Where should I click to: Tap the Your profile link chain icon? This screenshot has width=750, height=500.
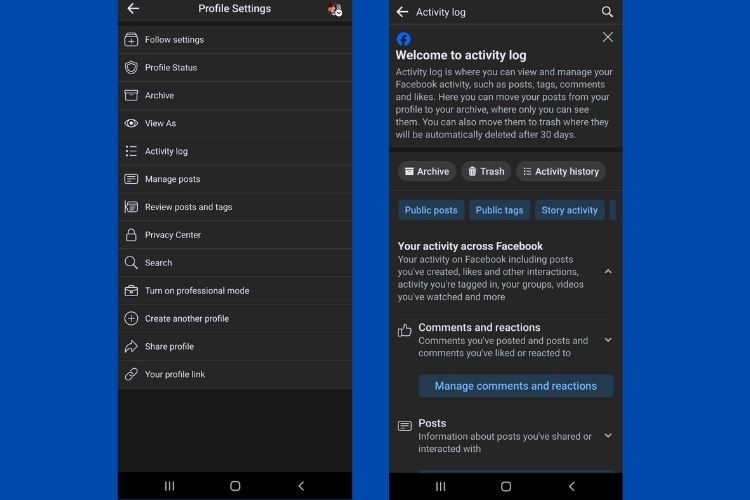pyautogui.click(x=131, y=374)
